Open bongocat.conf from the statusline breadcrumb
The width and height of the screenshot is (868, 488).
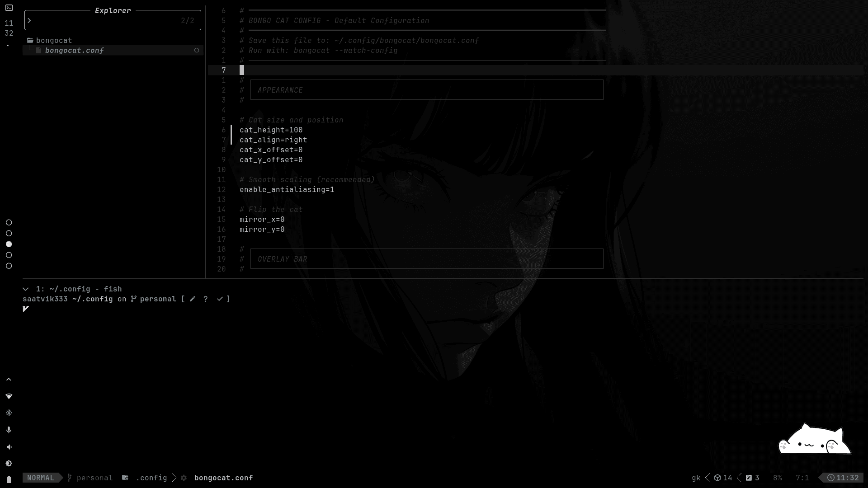[x=223, y=478]
